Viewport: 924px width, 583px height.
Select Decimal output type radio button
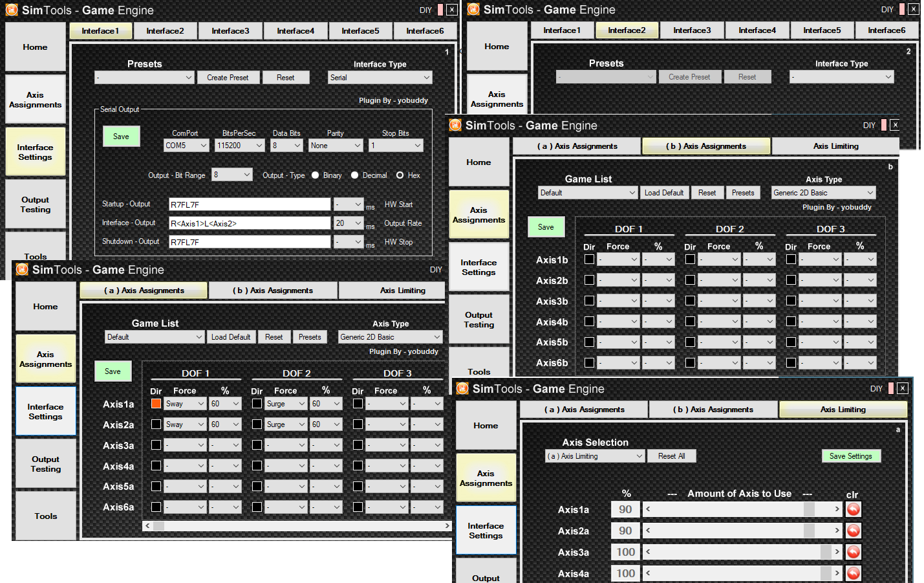[354, 175]
